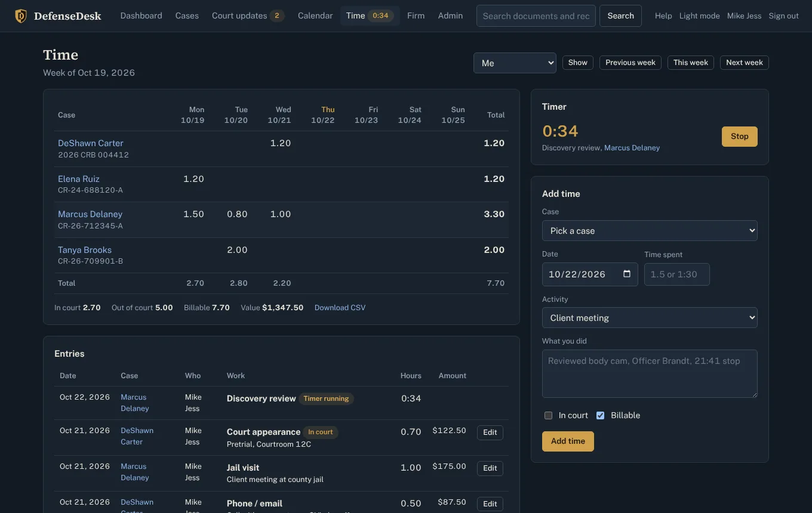This screenshot has width=812, height=513.
Task: Switch to Light mode
Action: pos(699,16)
